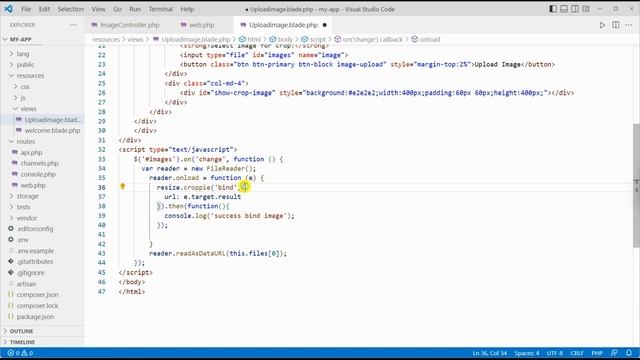Switch to ImageController.php tab
Viewport: 640px width, 360px height.
coord(129,25)
